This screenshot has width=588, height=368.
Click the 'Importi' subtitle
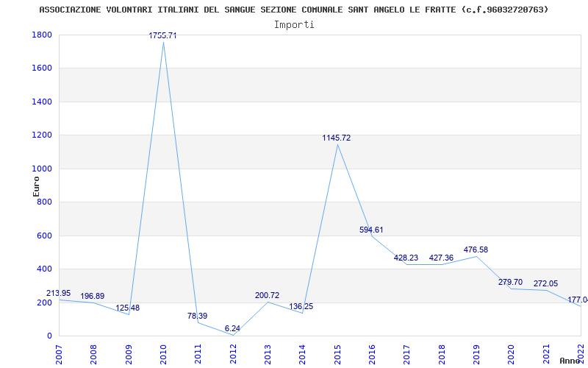tap(294, 25)
